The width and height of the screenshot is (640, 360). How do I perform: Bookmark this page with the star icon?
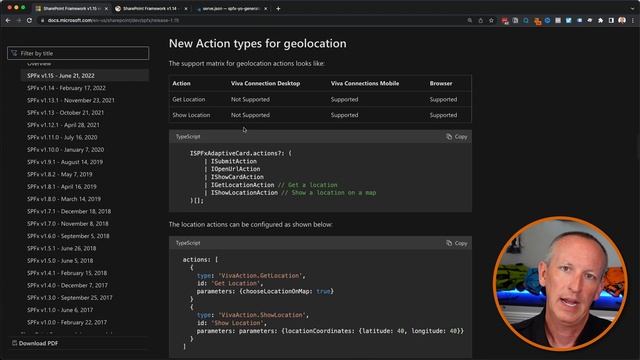tap(491, 20)
